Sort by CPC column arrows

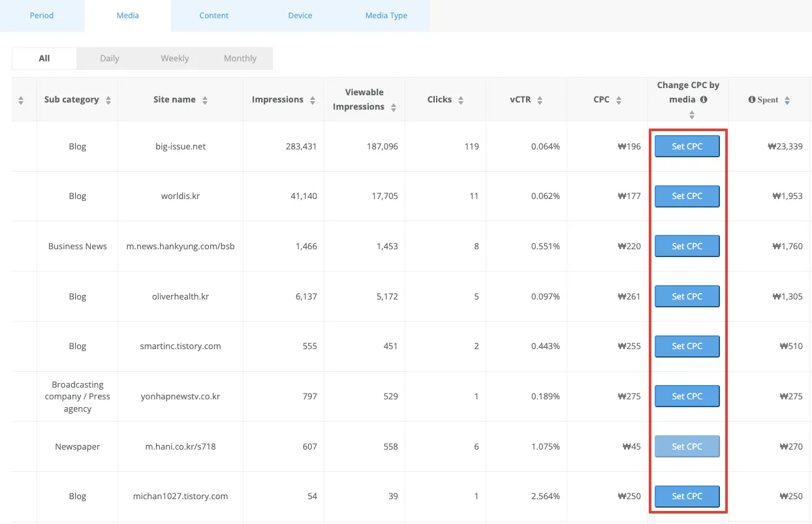click(x=619, y=100)
